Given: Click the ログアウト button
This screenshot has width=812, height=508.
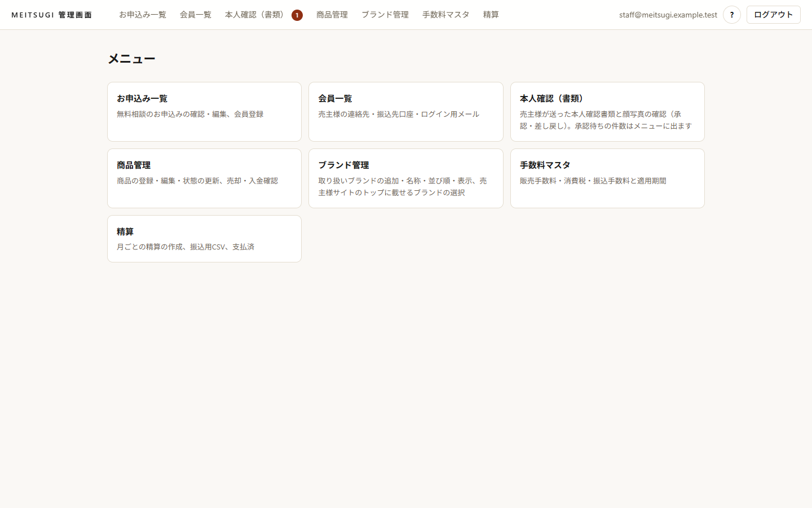Looking at the screenshot, I should pyautogui.click(x=773, y=15).
